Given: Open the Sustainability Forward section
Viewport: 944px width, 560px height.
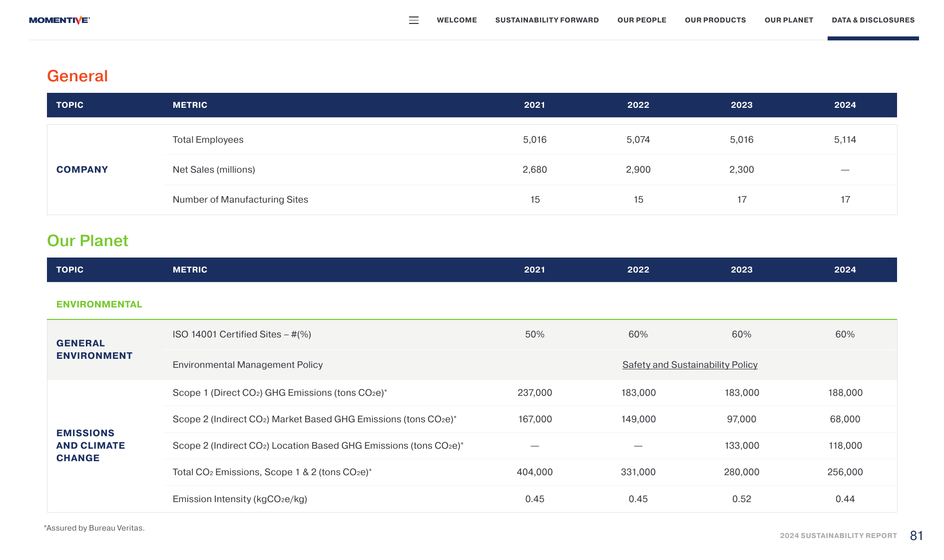Looking at the screenshot, I should coord(547,20).
